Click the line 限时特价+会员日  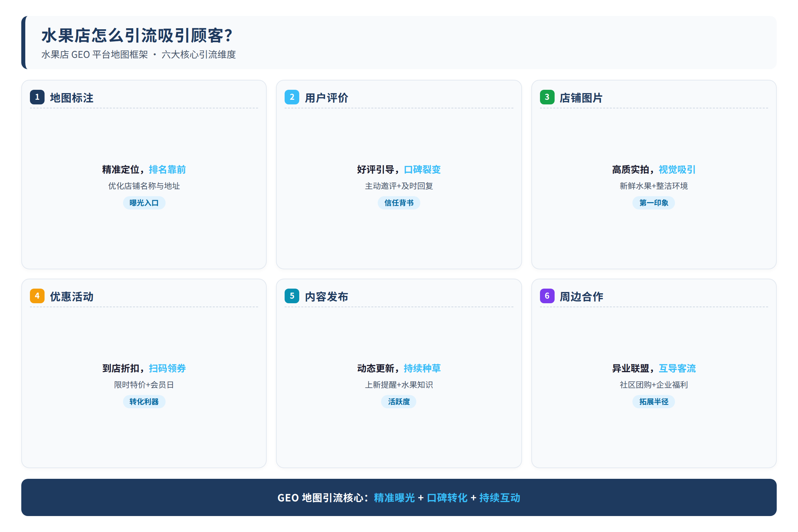144,385
